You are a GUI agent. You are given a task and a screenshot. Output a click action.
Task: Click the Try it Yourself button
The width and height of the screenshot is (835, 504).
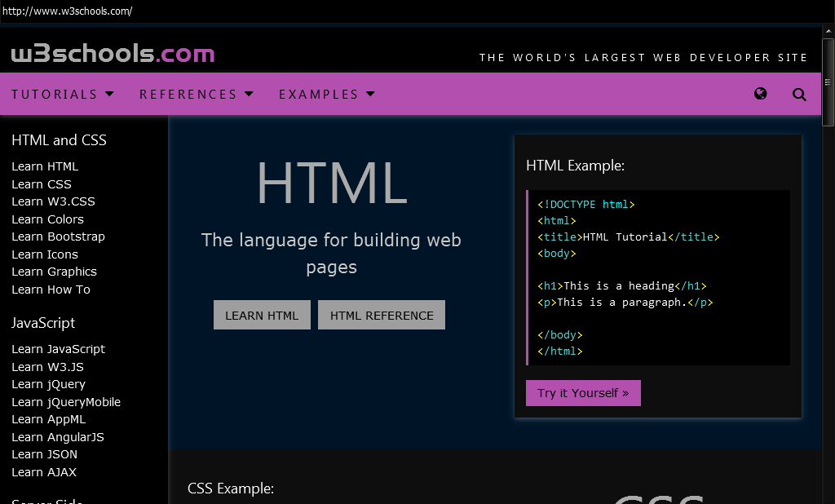pos(583,393)
